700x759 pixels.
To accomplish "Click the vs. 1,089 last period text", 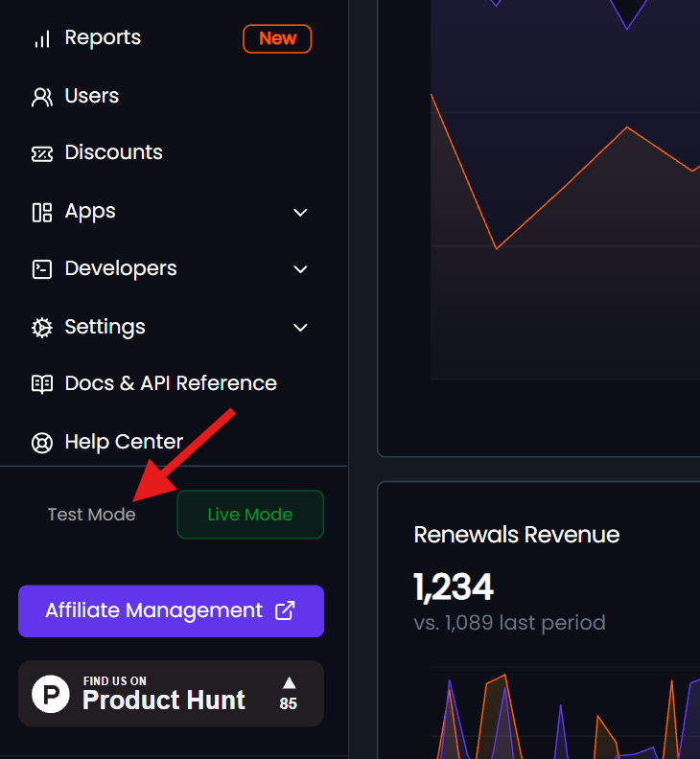I will click(509, 623).
